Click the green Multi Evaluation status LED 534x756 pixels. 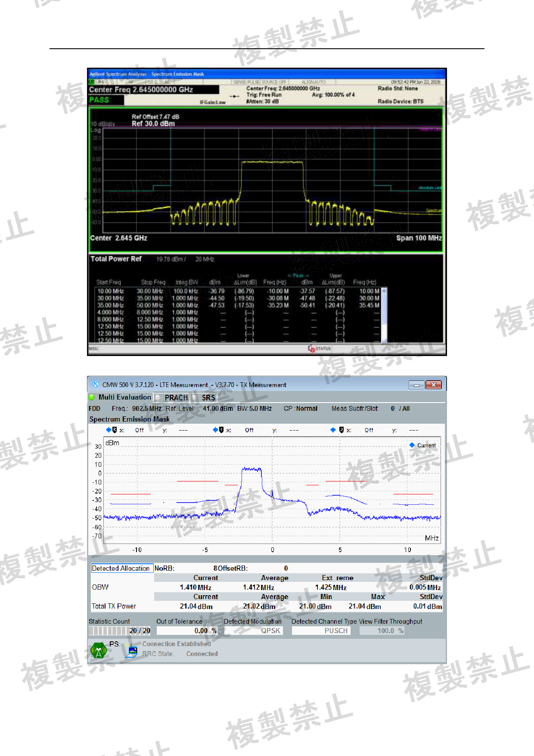point(92,397)
